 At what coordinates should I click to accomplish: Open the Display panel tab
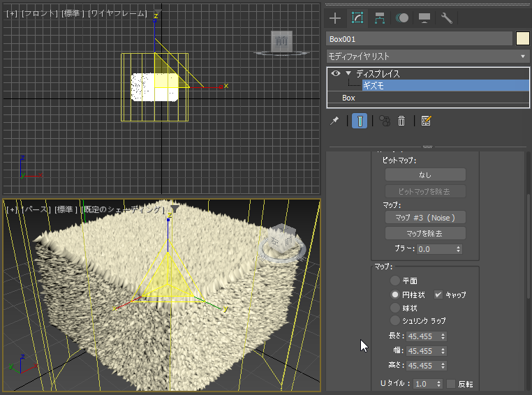tap(424, 18)
